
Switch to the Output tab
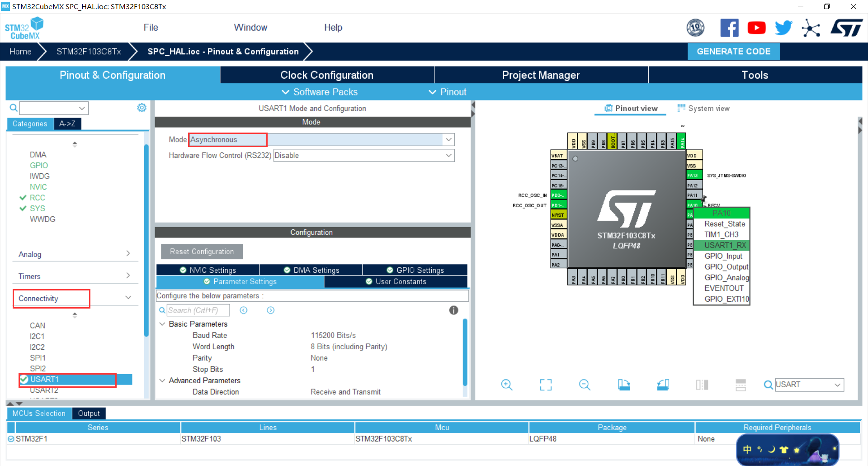(x=89, y=413)
